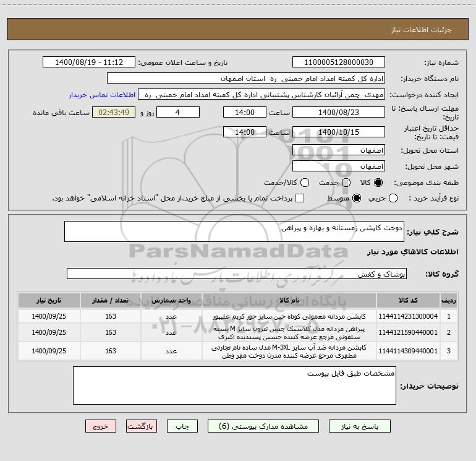
Task: Click the پاسخ به نیاز button
Action: tap(360, 426)
